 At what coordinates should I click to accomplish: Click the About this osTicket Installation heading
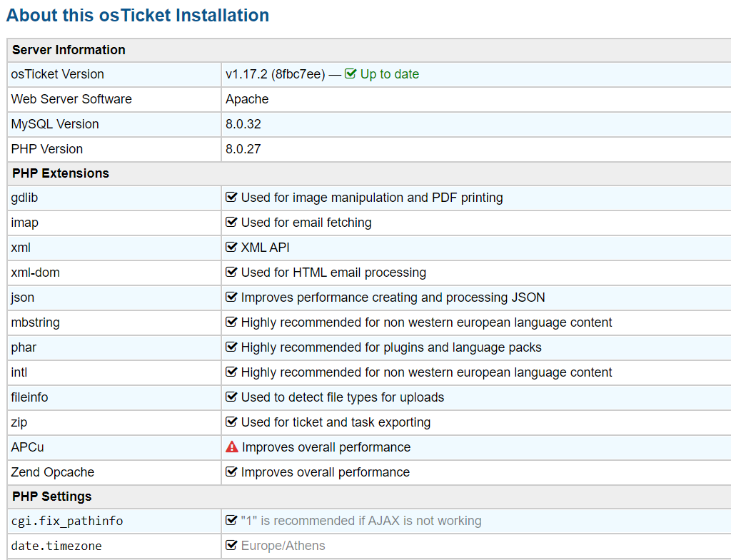(x=138, y=15)
